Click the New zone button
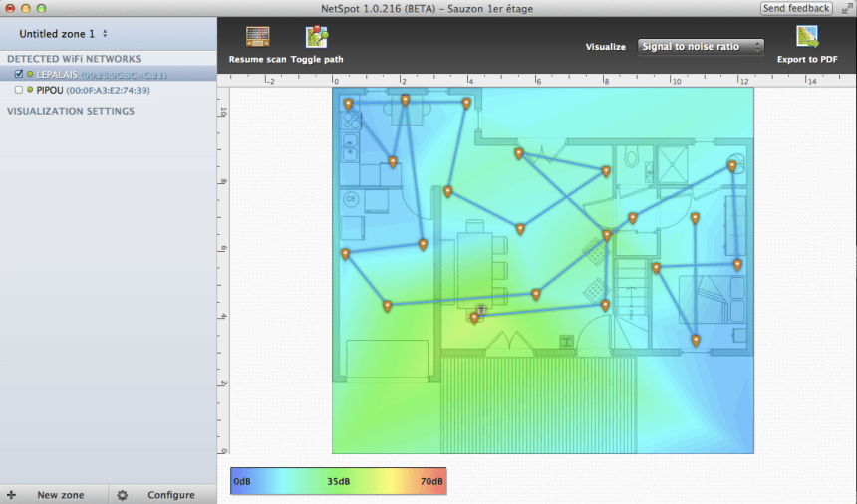 coord(60,495)
